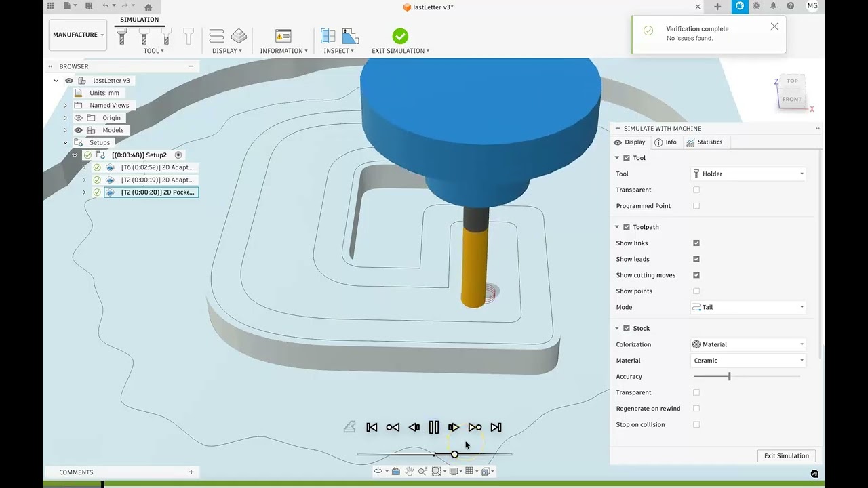
Task: Enable Show points checkbox
Action: pos(696,291)
